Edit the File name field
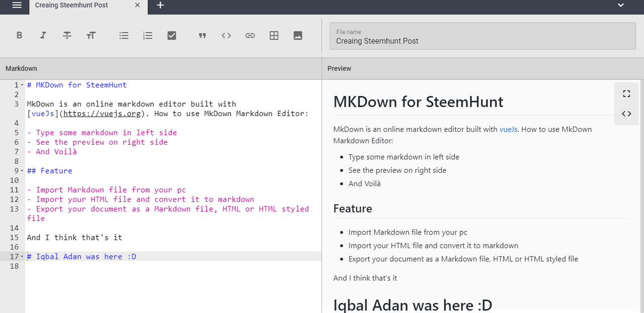644x313 pixels. [x=482, y=36]
